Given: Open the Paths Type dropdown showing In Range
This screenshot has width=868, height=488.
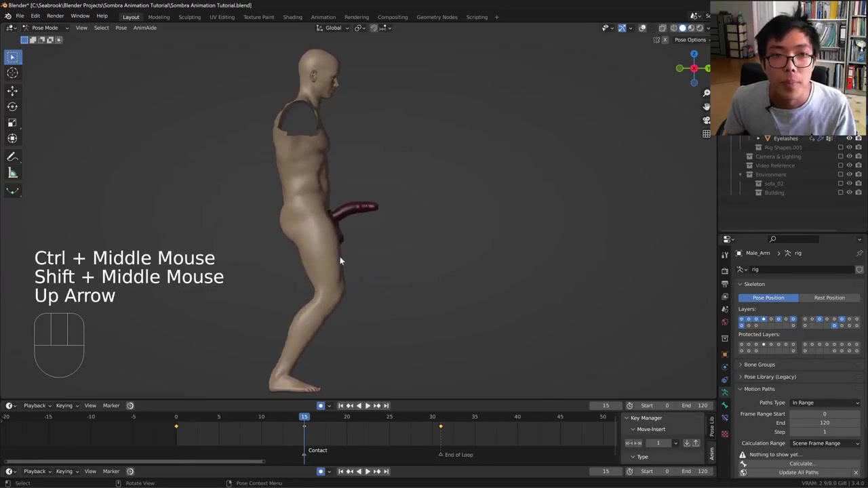Looking at the screenshot, I should click(825, 403).
